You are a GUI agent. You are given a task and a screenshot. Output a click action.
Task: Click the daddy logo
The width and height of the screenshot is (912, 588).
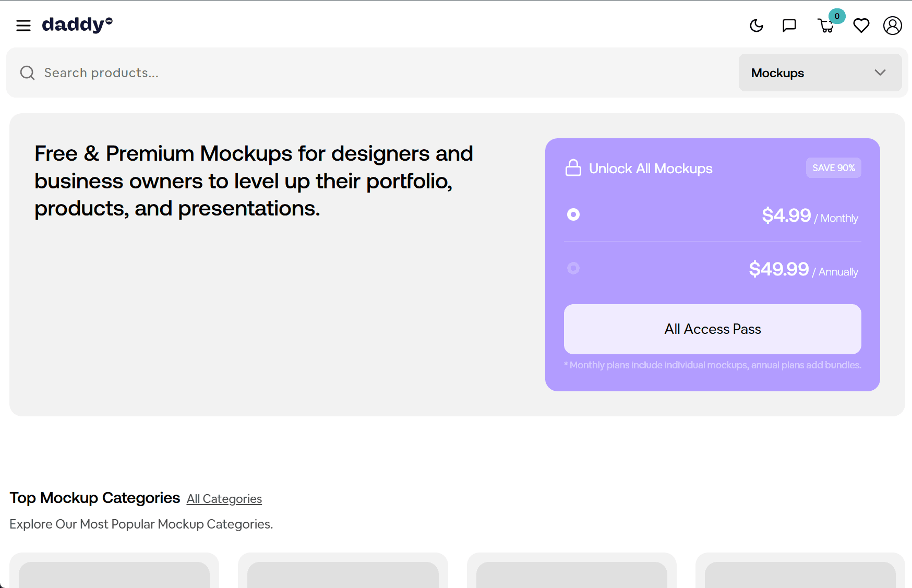[x=77, y=25]
